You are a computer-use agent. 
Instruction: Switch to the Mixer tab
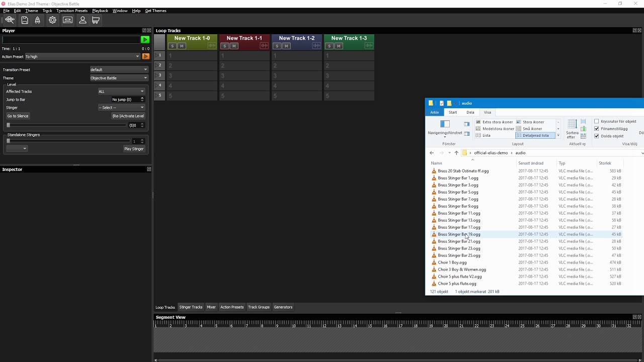[x=211, y=307]
